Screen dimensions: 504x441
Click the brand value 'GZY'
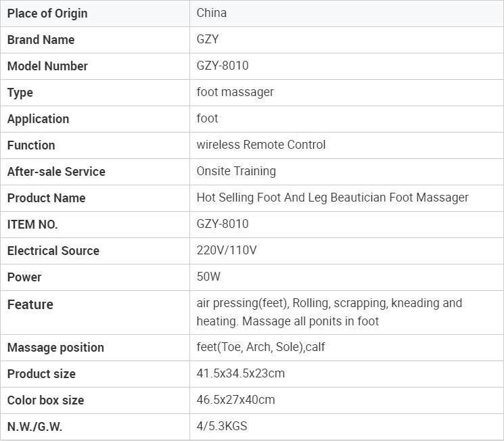(208, 39)
